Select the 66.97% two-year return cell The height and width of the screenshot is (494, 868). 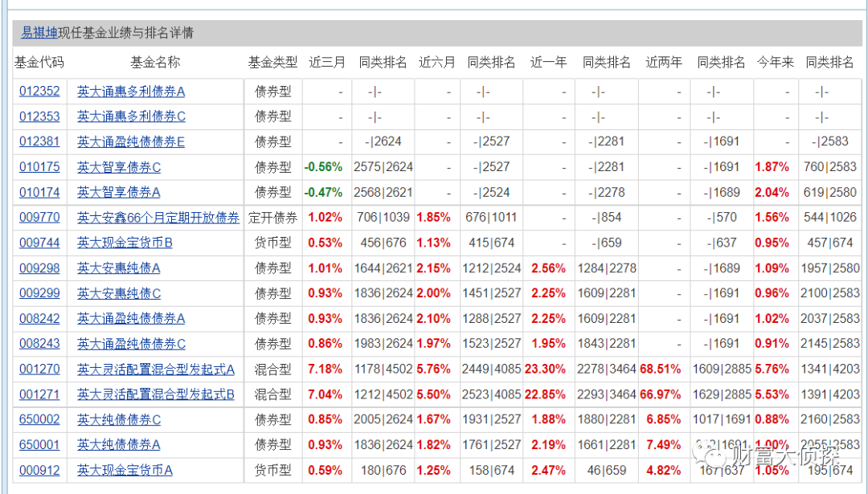(x=661, y=394)
